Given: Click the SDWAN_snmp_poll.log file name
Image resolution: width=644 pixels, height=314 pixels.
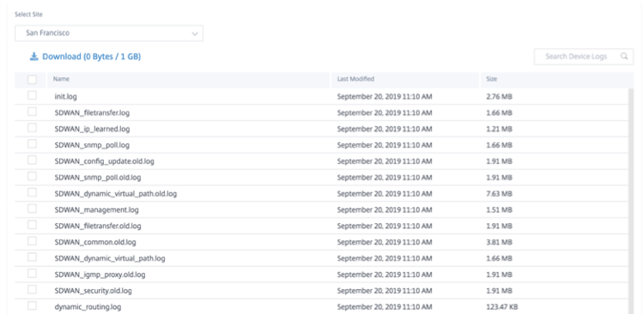Looking at the screenshot, I should pos(92,145).
